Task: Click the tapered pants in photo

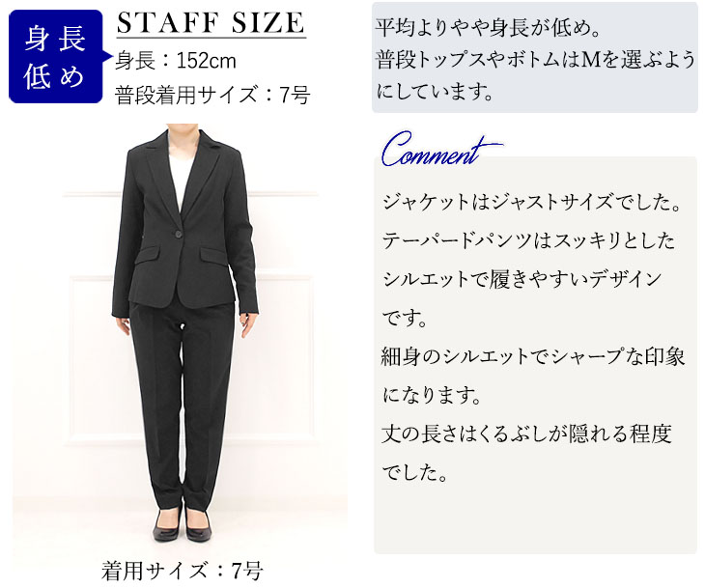Action: click(x=183, y=406)
